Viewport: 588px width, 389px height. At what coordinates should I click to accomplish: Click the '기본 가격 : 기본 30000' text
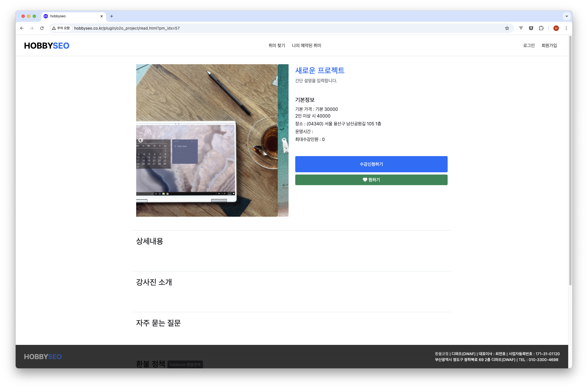[316, 109]
